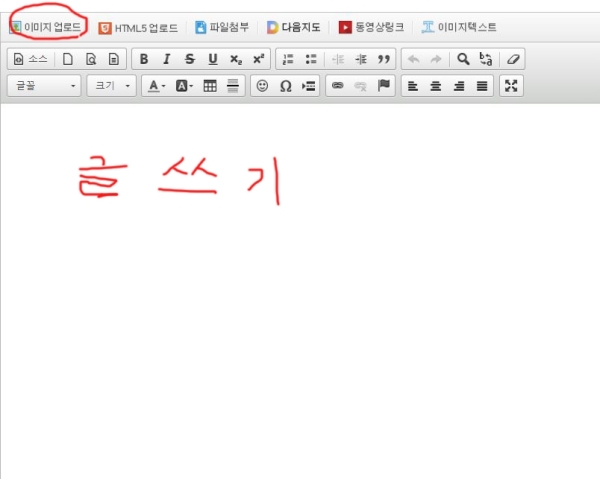Insert a table

point(210,86)
